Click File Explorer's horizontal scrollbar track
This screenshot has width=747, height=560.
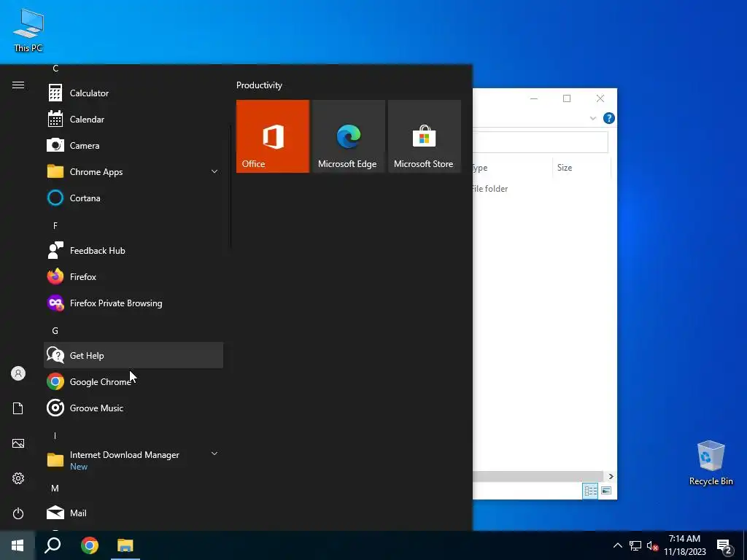[539, 476]
